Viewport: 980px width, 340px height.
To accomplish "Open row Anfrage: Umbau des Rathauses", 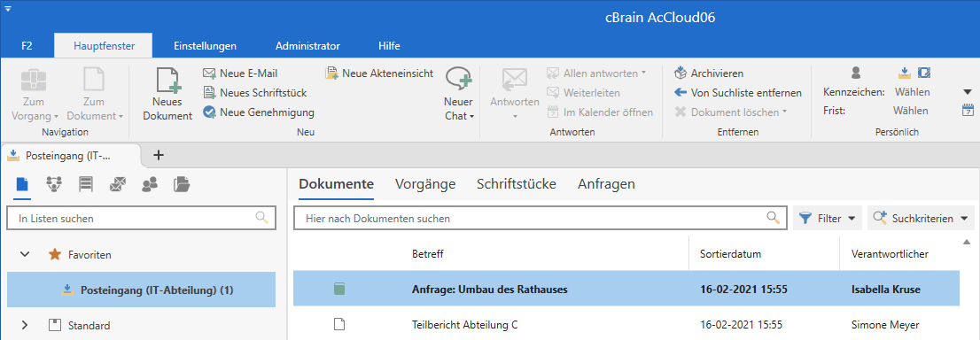I will (626, 290).
